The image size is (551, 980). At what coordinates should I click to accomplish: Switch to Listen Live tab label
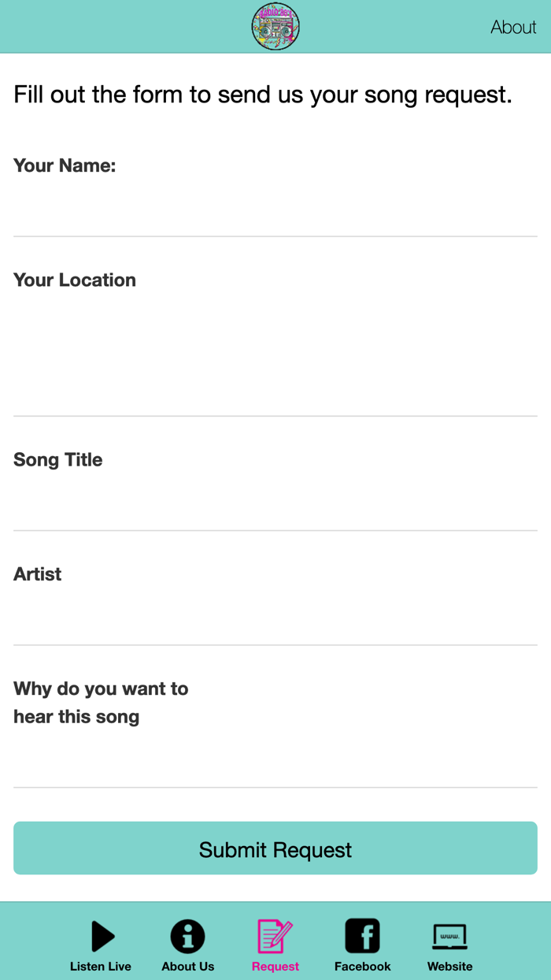pos(101,967)
